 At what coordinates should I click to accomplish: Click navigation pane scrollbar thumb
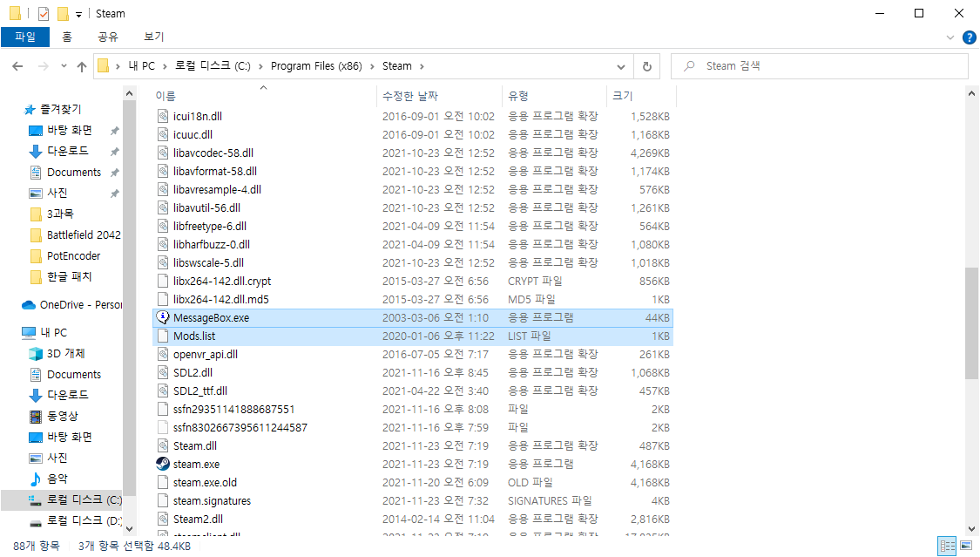pos(130,298)
